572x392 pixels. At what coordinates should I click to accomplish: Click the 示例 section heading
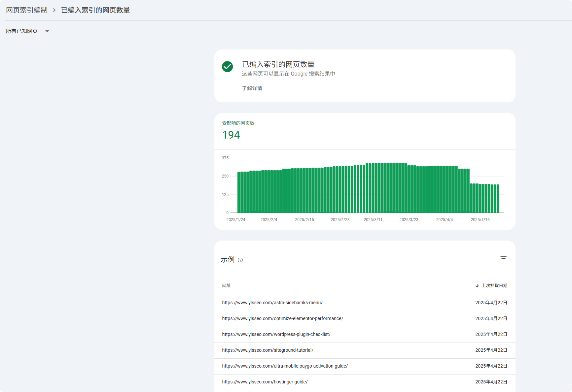coord(228,260)
